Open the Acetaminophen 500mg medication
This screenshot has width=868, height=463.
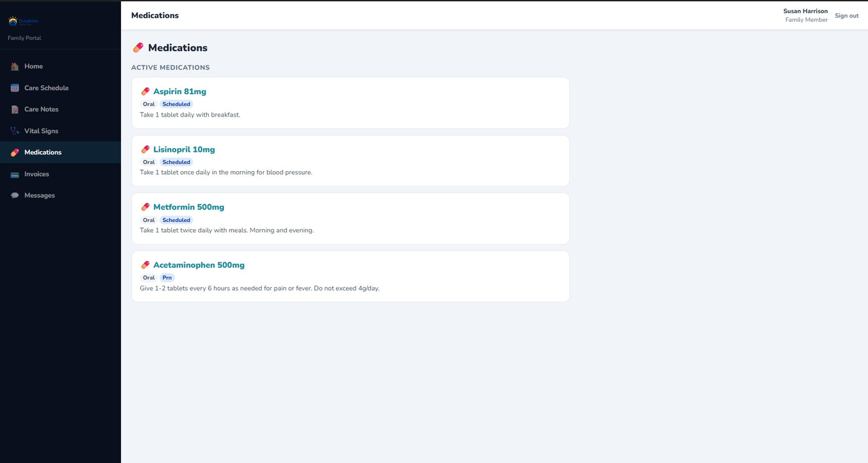[x=199, y=265]
